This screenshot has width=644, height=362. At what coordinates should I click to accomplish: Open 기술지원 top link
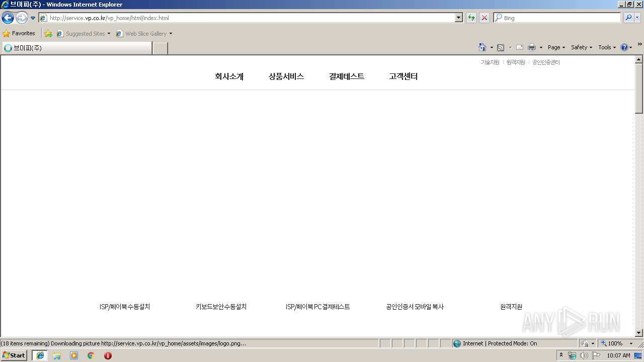click(x=490, y=62)
